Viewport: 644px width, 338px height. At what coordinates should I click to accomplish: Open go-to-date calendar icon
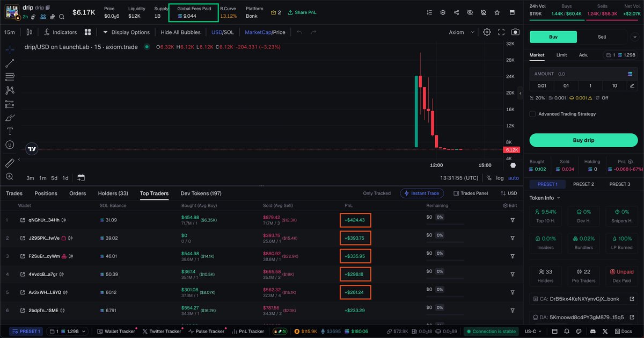click(x=81, y=177)
